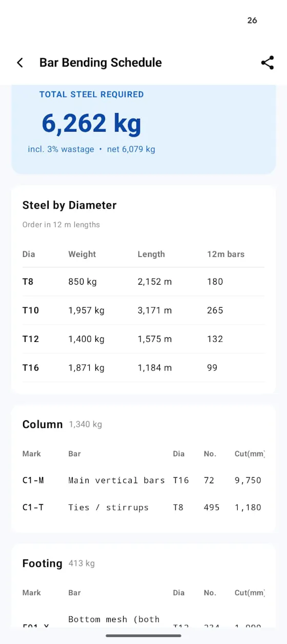Image resolution: width=287 pixels, height=644 pixels.
Task: Select the T16 diameter row
Action: point(143,368)
